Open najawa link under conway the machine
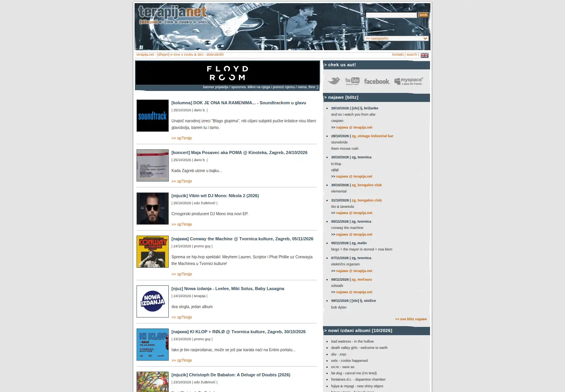Screen dimensions: 565x392 (x=354, y=234)
